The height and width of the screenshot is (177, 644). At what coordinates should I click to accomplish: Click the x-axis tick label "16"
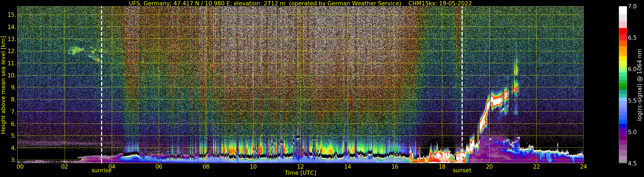pyautogui.click(x=395, y=167)
